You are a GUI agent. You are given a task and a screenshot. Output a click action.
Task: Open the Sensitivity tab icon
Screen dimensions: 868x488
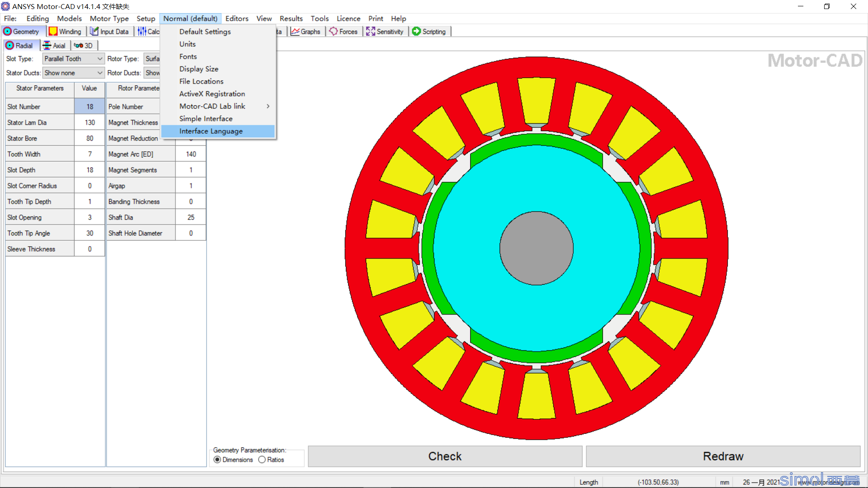coord(371,32)
